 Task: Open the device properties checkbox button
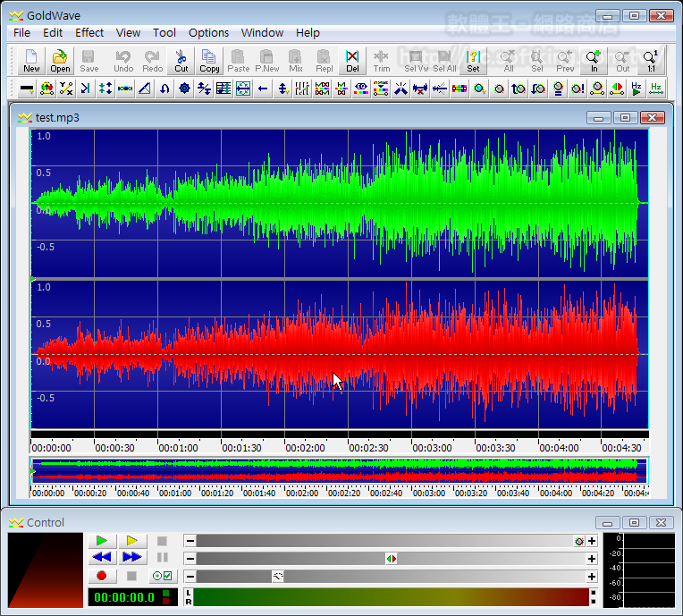coord(162,576)
